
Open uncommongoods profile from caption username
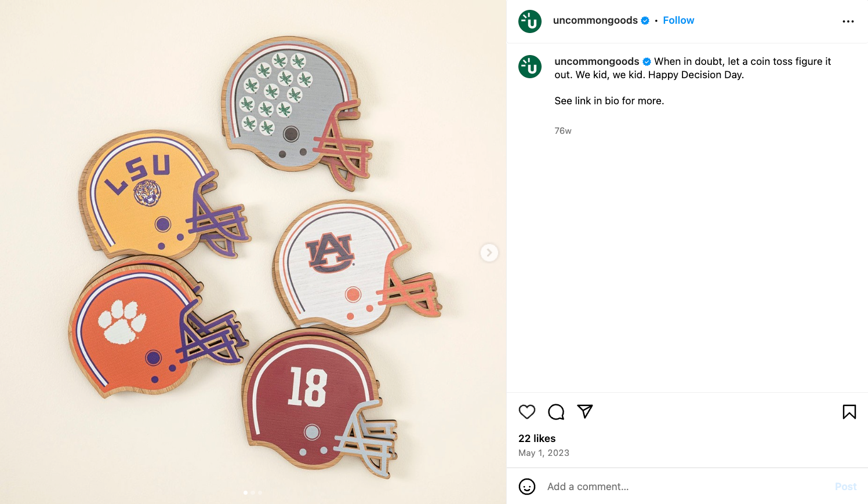coord(596,61)
